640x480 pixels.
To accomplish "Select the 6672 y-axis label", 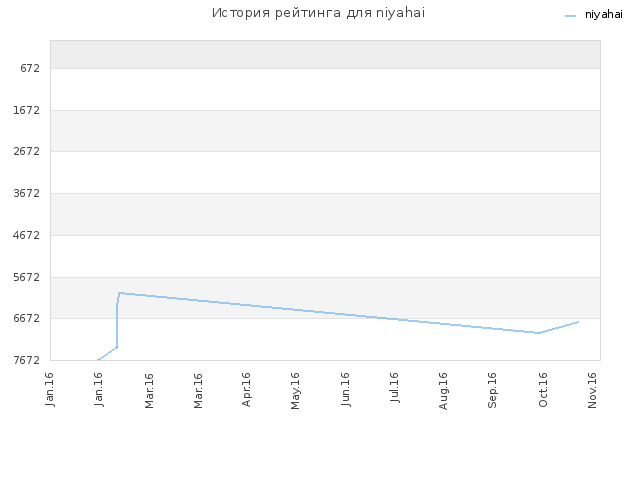I will coord(27,318).
